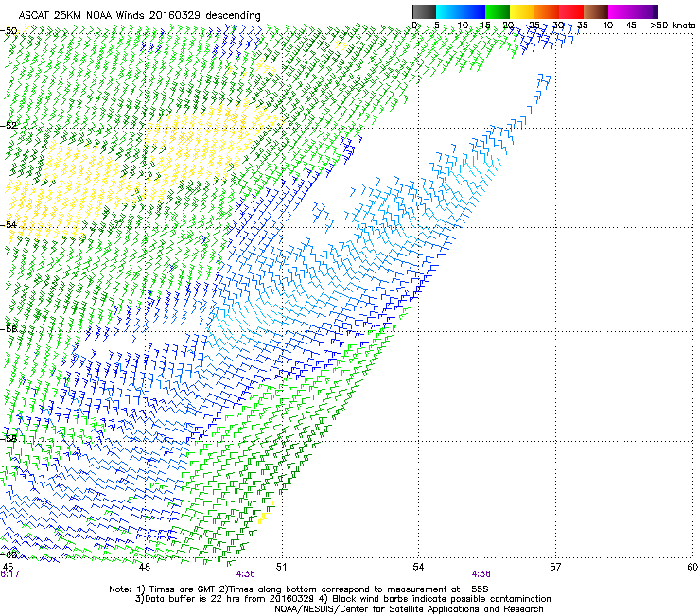700x615 pixels.
Task: Click the note line 'Data buffer is 22 hrs'
Action: click(x=342, y=599)
